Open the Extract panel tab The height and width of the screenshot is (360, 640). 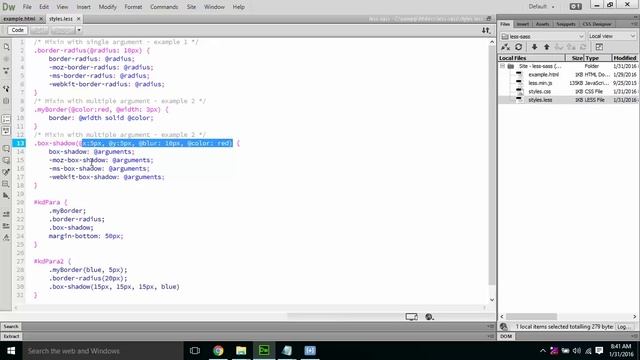11,336
